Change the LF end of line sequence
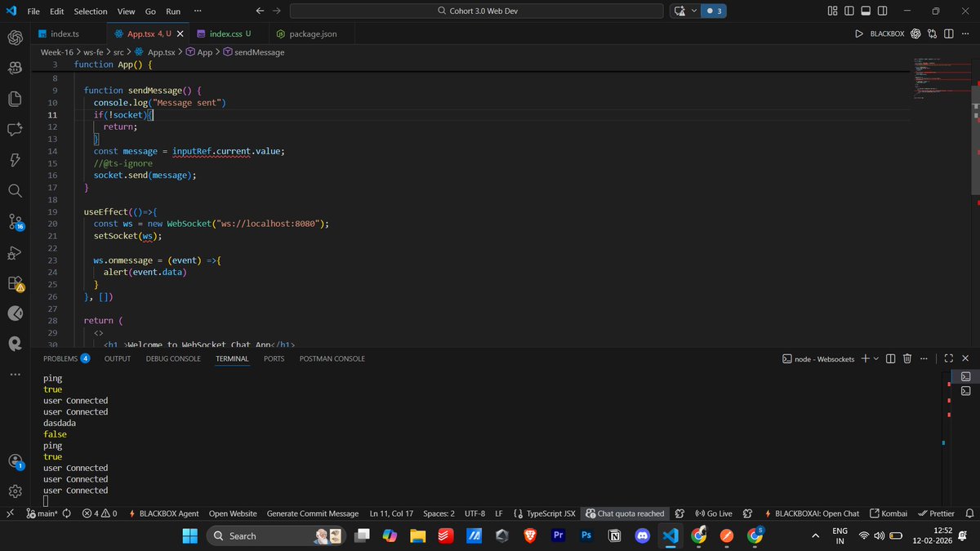980x551 pixels. [x=499, y=513]
